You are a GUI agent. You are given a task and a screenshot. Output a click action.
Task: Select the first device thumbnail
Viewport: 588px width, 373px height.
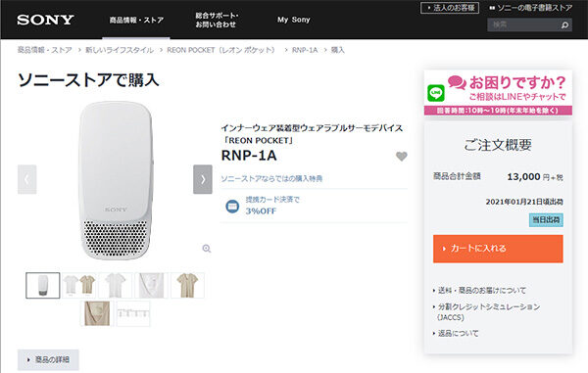(43, 285)
